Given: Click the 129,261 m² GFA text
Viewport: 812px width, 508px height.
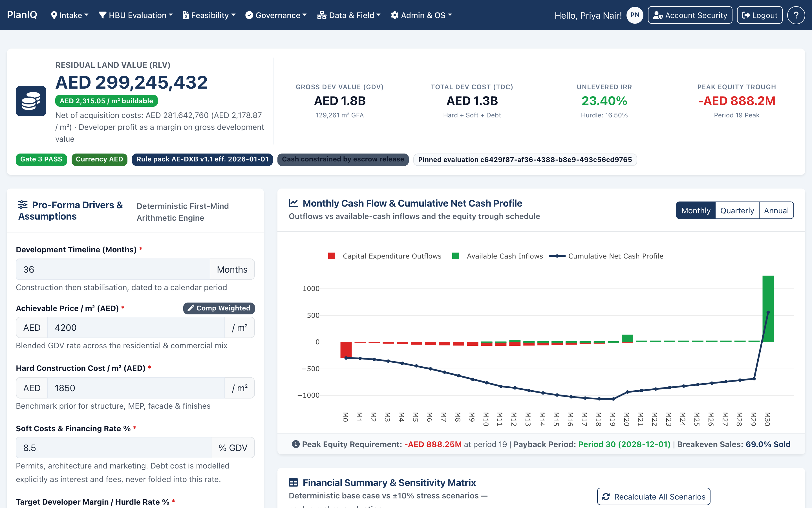Looking at the screenshot, I should tap(339, 115).
